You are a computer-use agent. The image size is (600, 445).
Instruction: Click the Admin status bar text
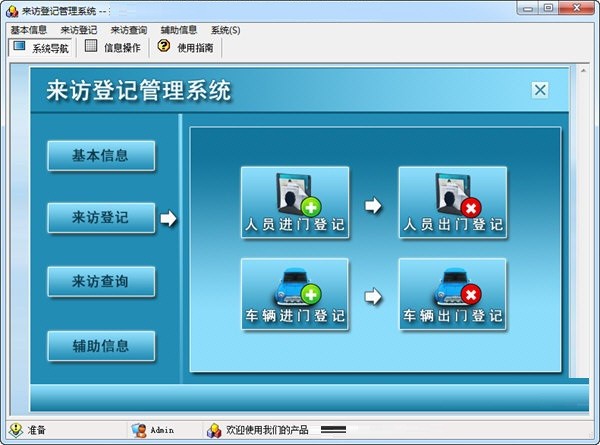162,430
